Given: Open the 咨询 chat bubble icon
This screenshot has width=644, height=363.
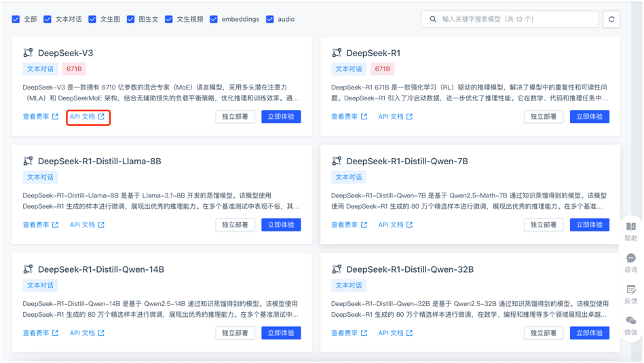Looking at the screenshot, I should click(631, 258).
